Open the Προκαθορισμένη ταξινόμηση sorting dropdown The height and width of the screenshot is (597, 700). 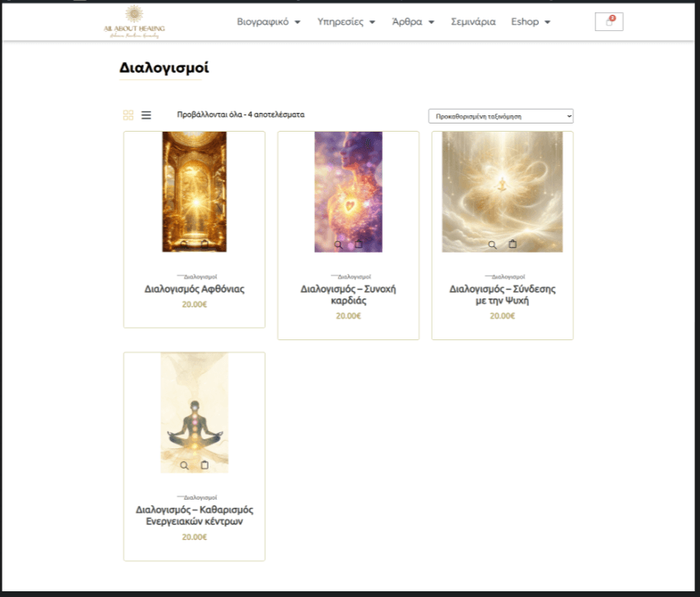click(500, 116)
